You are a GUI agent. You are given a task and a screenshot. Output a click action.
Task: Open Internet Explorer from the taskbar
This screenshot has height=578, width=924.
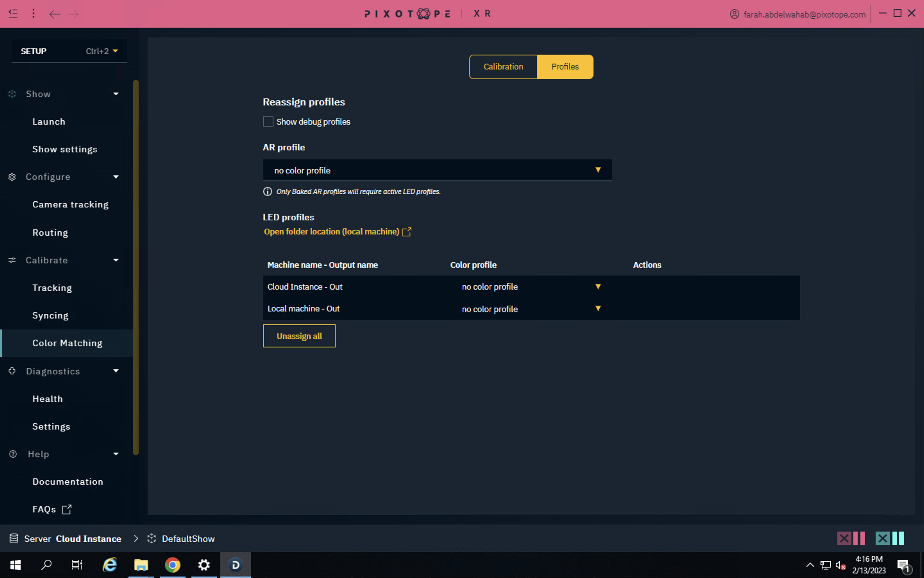[110, 565]
